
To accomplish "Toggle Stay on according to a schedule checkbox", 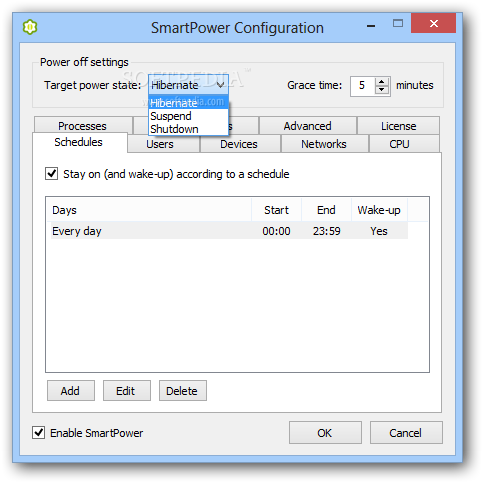I will (x=51, y=174).
